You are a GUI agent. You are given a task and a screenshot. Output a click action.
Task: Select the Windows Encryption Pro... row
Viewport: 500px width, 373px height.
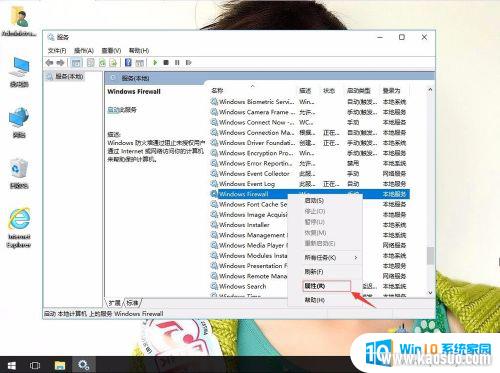(x=309, y=153)
